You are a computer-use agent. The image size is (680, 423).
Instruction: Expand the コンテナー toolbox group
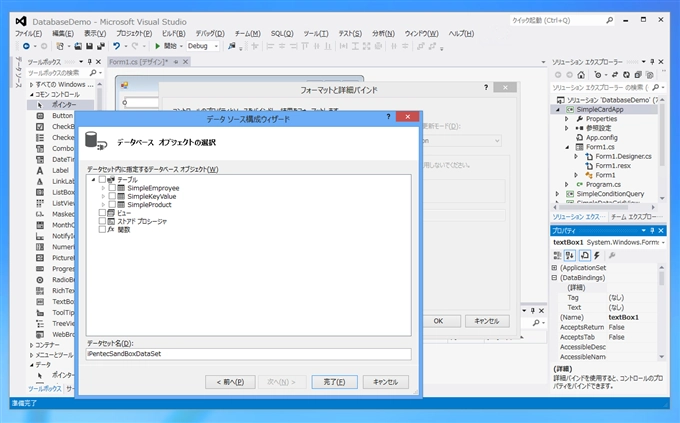coord(31,345)
